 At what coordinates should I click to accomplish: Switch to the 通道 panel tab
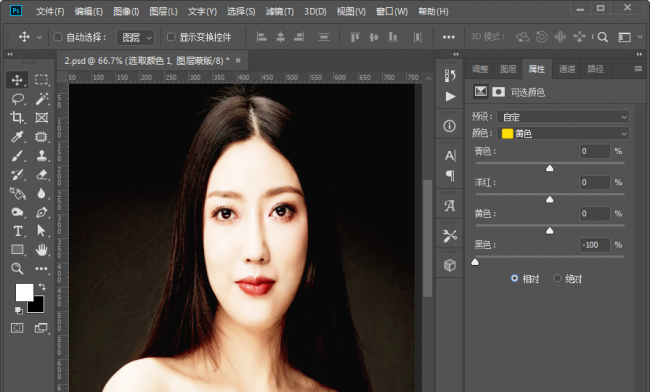point(567,69)
